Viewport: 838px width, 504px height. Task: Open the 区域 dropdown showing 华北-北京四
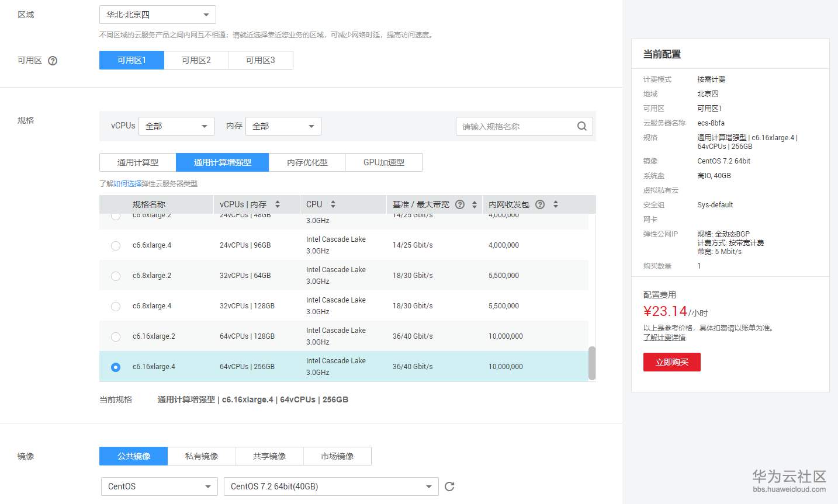158,15
